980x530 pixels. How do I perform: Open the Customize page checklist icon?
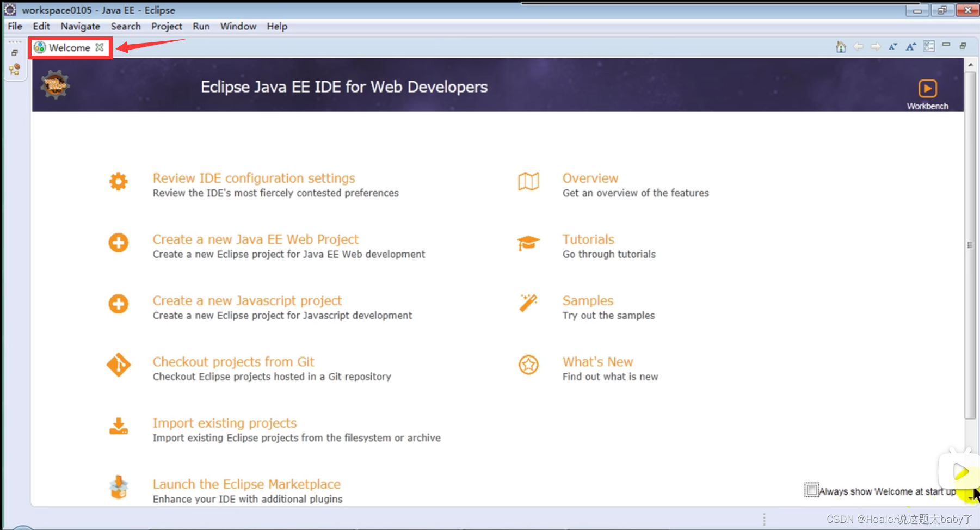(x=929, y=46)
